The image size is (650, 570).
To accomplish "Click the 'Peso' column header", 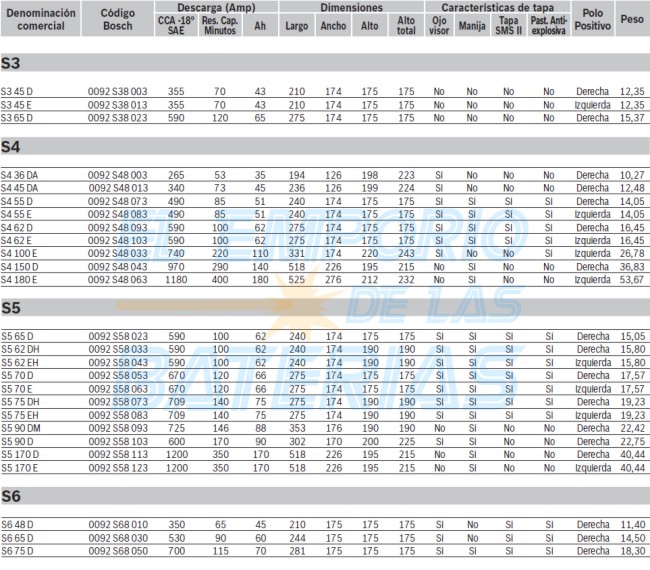I will [x=632, y=19].
